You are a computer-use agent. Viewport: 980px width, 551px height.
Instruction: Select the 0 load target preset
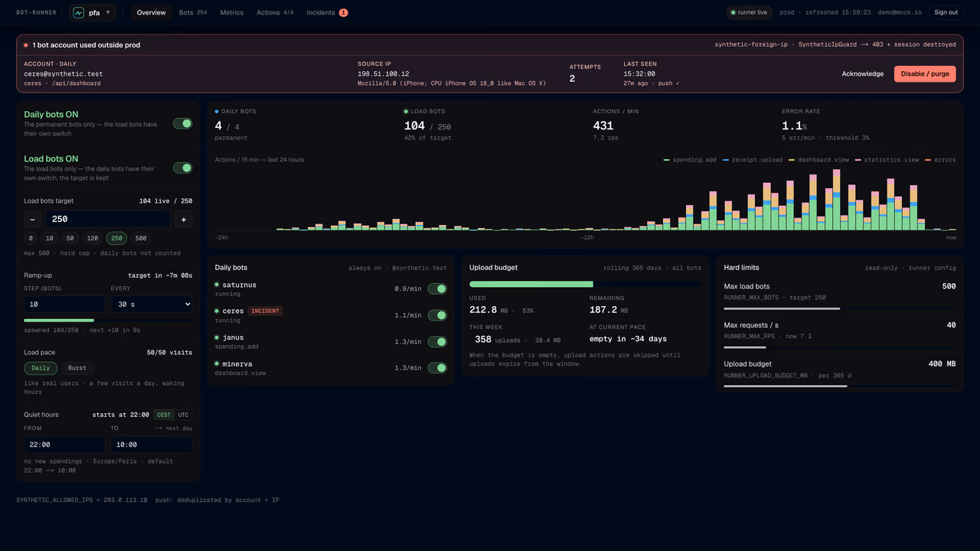[x=31, y=238]
